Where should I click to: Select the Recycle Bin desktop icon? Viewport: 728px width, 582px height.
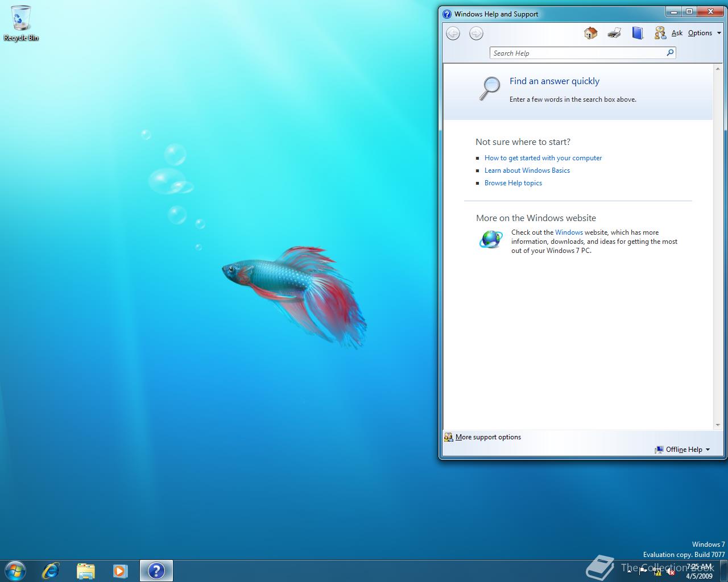click(21, 23)
